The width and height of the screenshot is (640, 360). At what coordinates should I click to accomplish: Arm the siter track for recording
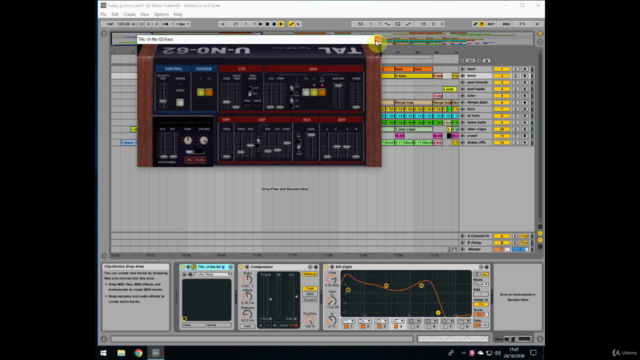coord(525,96)
